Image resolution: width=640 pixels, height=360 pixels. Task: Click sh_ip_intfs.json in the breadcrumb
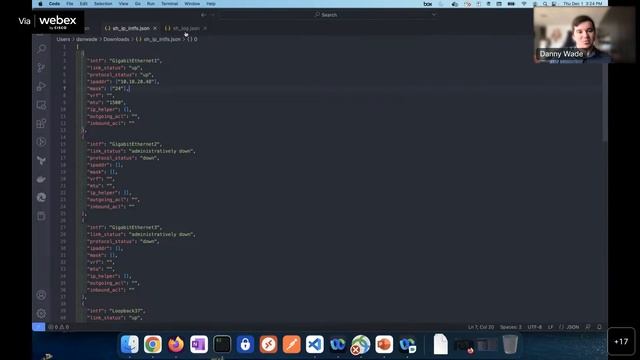162,39
